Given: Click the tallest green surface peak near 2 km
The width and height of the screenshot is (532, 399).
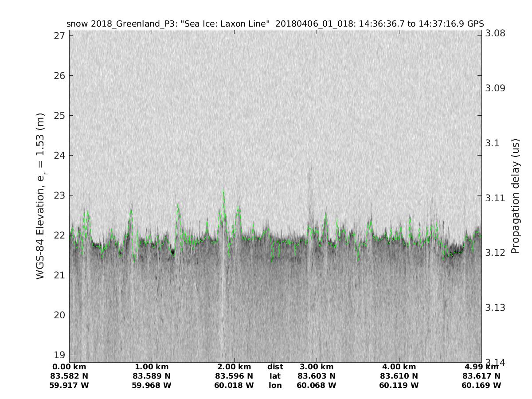Looking at the screenshot, I should click(x=223, y=191).
